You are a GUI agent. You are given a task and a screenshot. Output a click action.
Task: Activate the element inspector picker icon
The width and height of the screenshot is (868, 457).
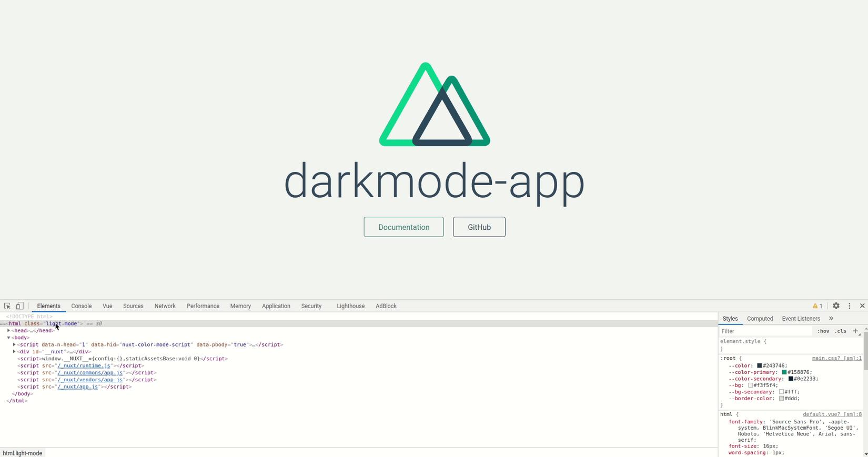pos(7,306)
